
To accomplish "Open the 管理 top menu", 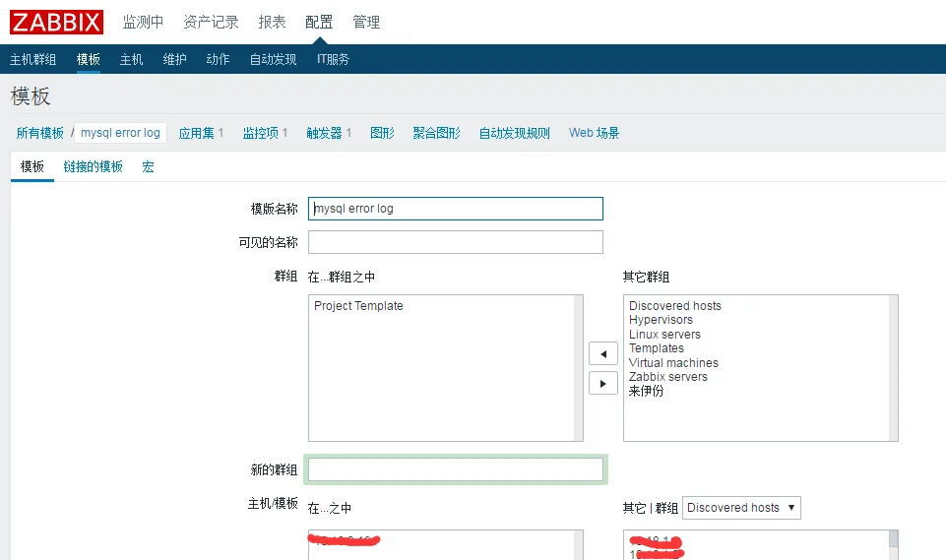I will [x=366, y=23].
